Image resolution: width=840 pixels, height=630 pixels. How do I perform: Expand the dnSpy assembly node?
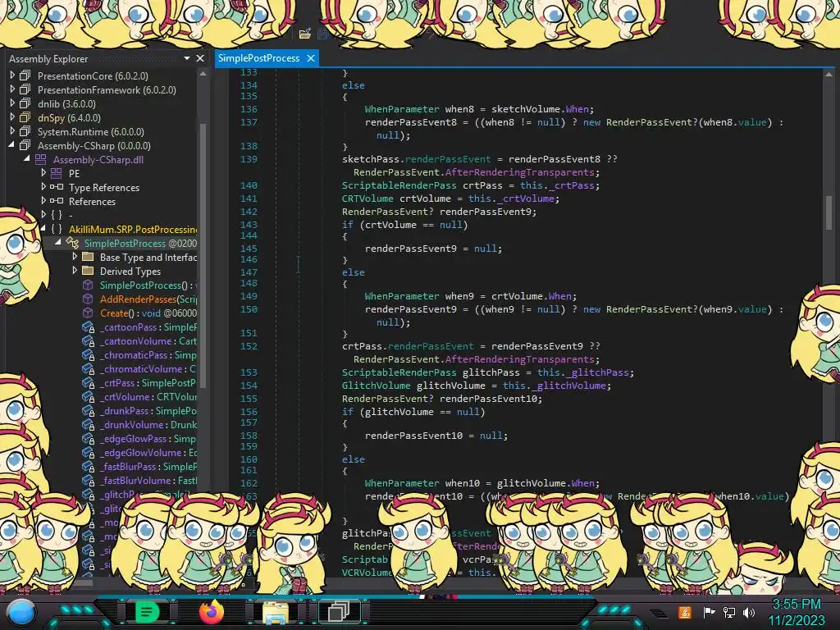[x=12, y=117]
